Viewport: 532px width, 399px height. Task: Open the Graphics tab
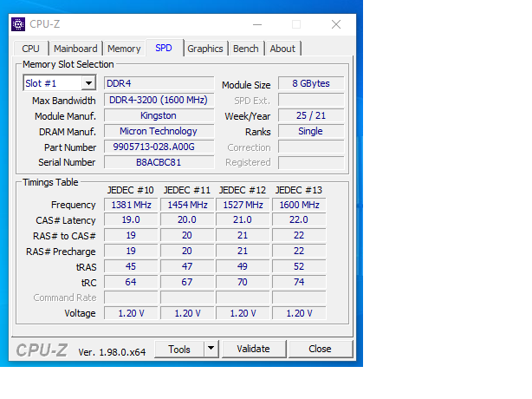click(x=205, y=49)
